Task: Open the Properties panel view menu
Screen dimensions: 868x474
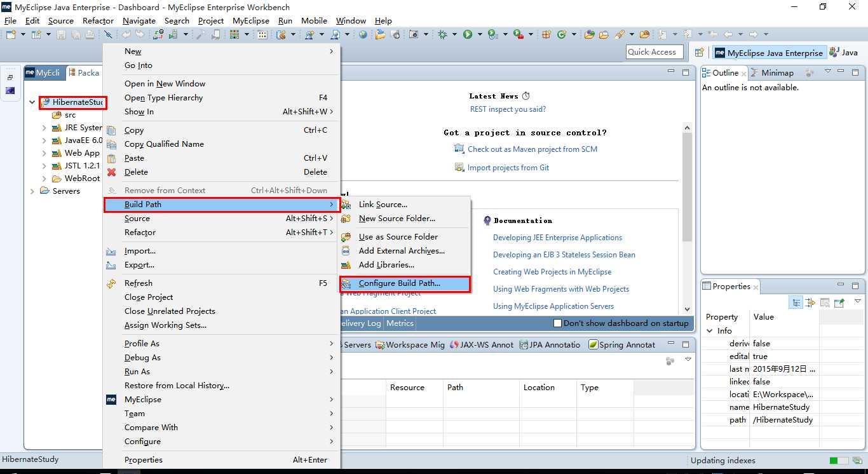Action: tap(858, 301)
